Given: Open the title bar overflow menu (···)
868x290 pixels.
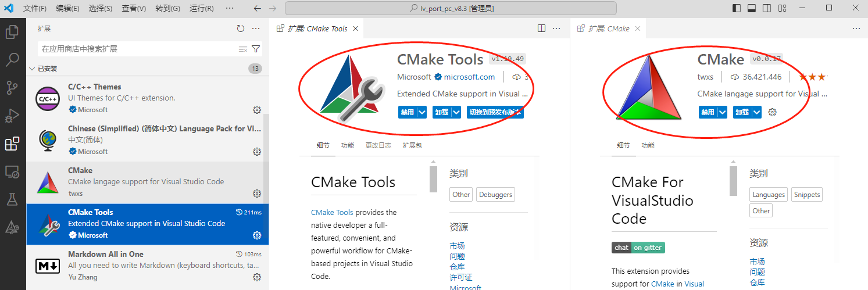Looking at the screenshot, I should click(230, 8).
